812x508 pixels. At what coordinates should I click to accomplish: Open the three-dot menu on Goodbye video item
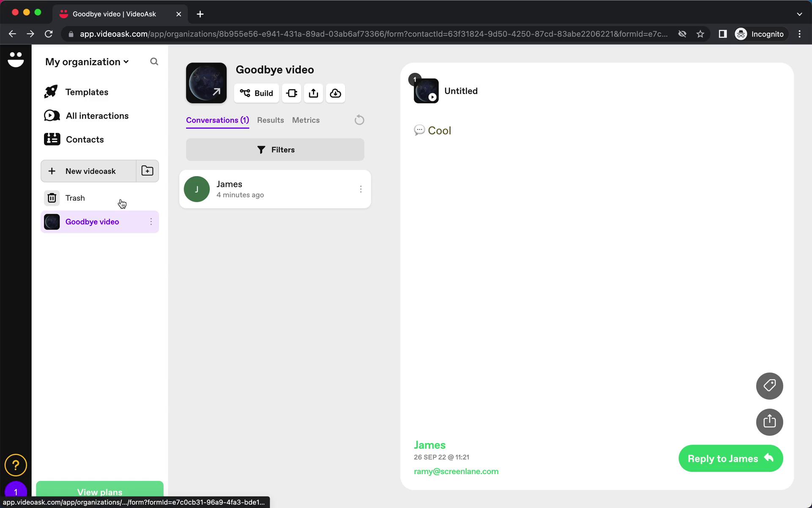(151, 222)
